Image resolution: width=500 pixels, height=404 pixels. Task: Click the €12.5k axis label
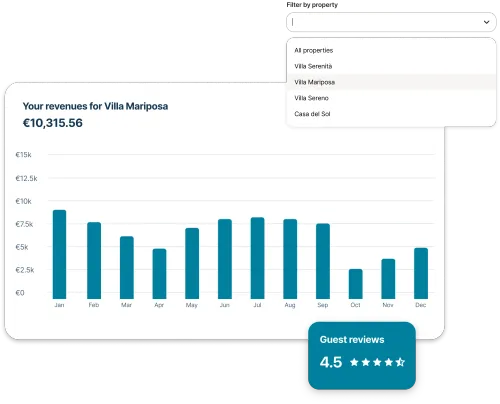click(26, 178)
